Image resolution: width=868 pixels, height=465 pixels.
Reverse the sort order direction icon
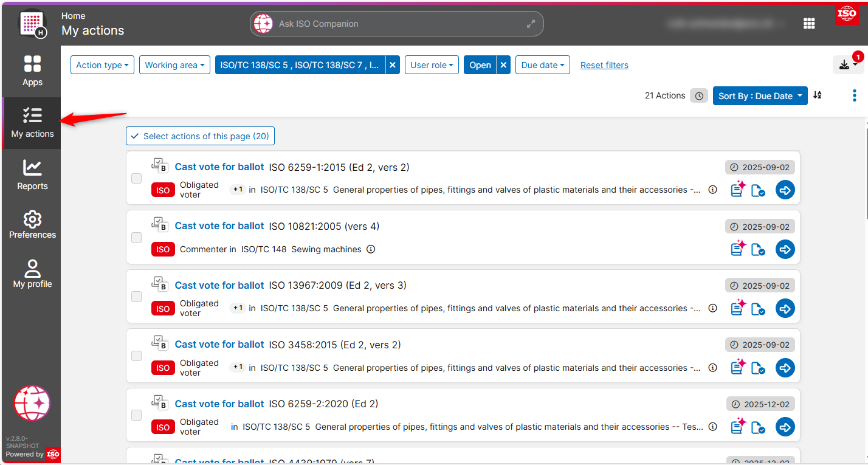point(818,95)
